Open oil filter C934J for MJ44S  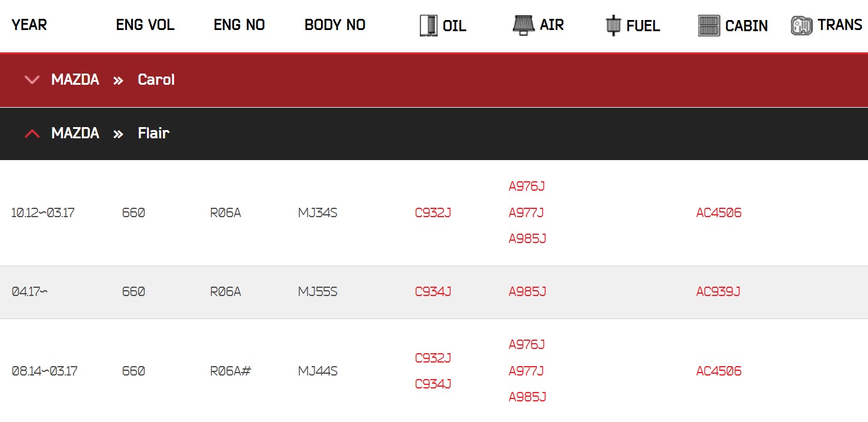pos(433,384)
